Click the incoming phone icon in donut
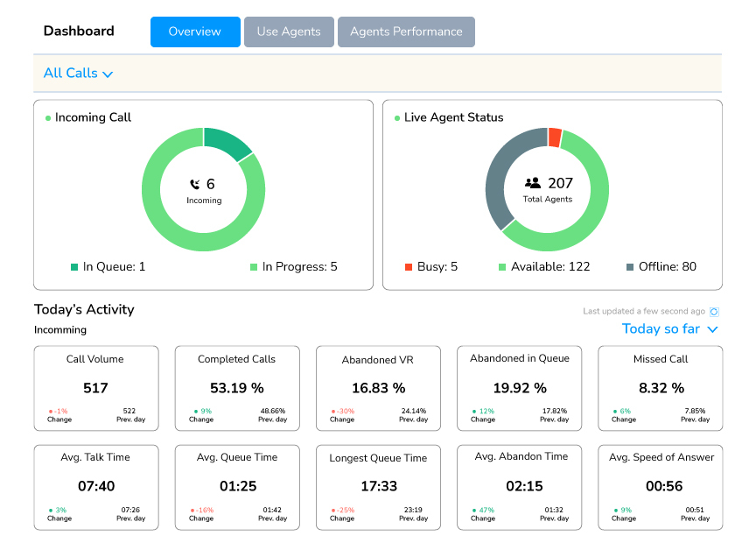 (195, 184)
